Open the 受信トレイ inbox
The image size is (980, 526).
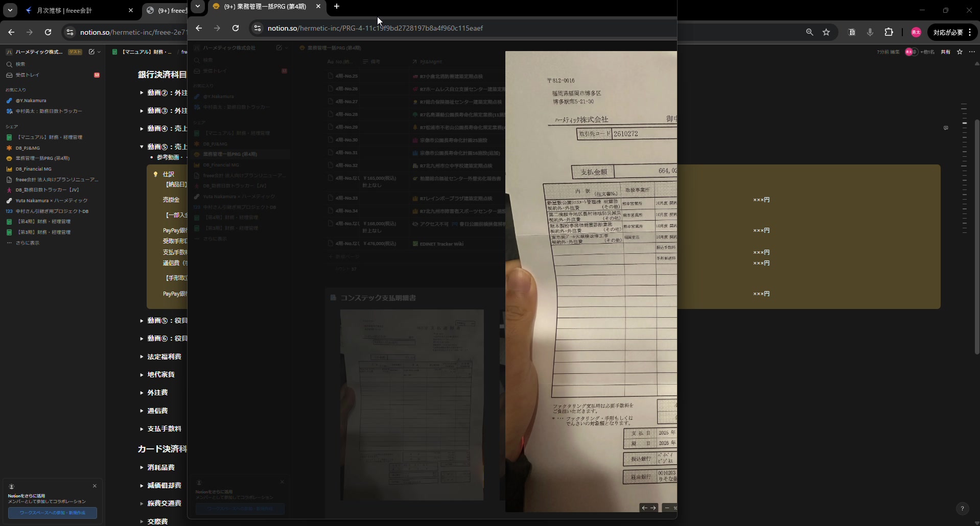click(27, 75)
